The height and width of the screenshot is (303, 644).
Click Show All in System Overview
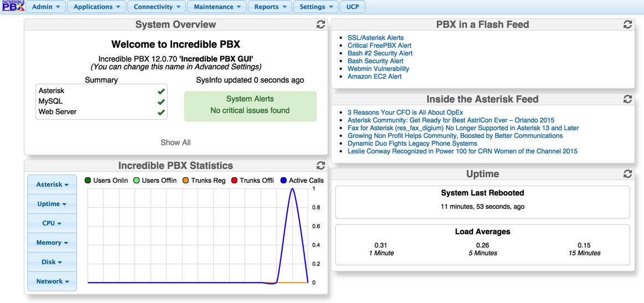coord(176,143)
